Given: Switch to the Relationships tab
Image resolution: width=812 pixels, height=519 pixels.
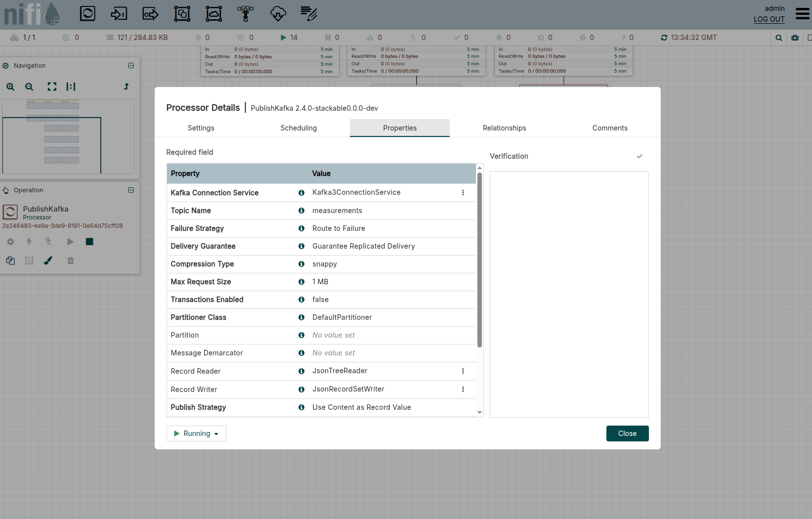Looking at the screenshot, I should [504, 128].
